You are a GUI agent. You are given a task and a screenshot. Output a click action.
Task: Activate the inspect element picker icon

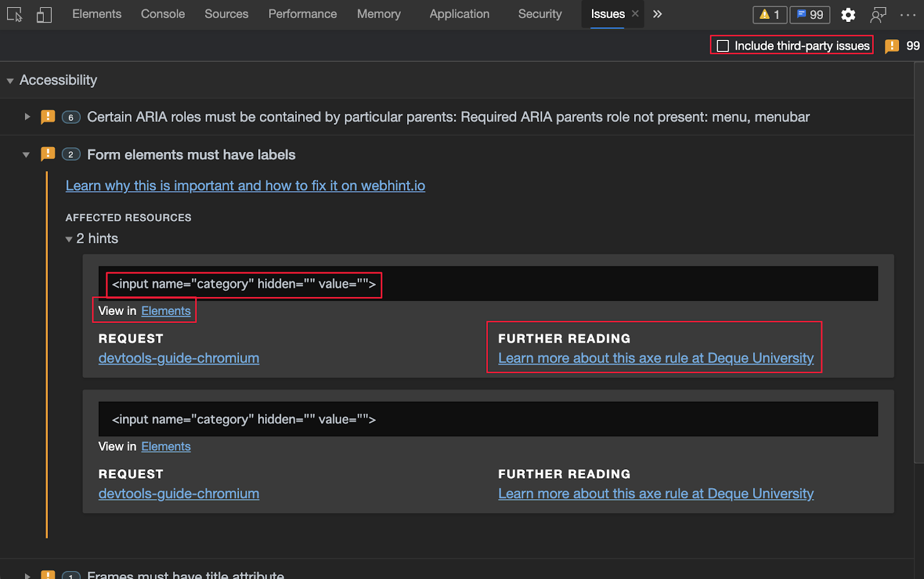click(x=14, y=14)
